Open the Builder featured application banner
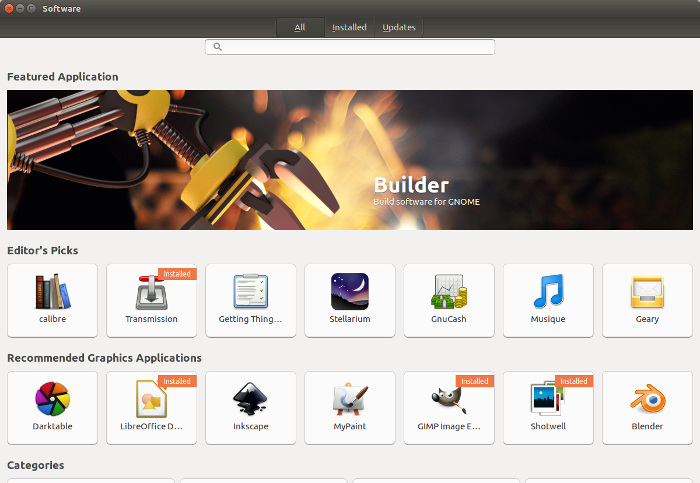Screen dimensions: 700x483 350,160
